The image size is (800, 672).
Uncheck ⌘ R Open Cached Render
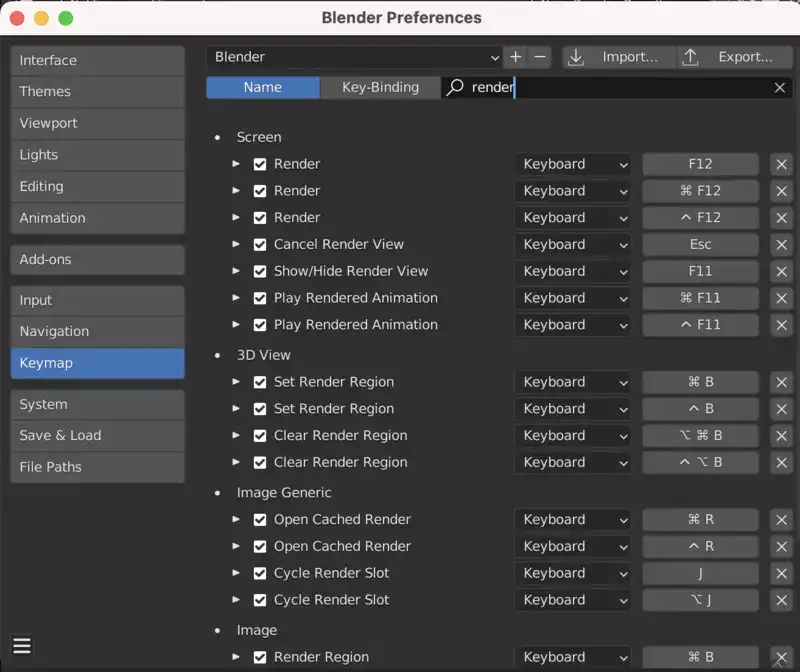[x=260, y=519]
